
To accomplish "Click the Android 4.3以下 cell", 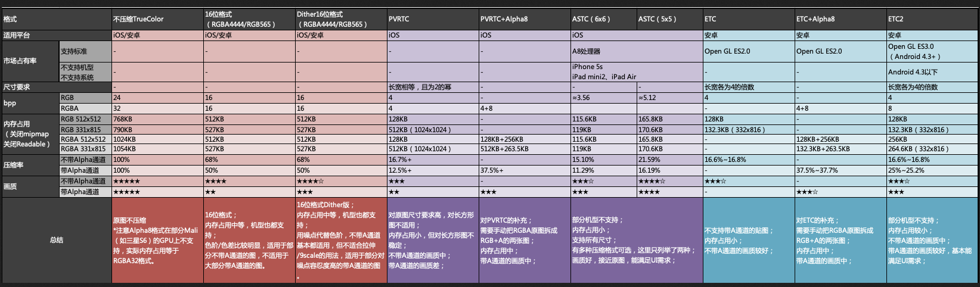I will pyautogui.click(x=932, y=72).
